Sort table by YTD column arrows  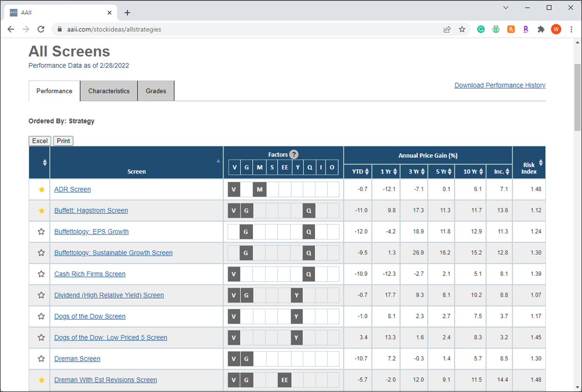(367, 172)
